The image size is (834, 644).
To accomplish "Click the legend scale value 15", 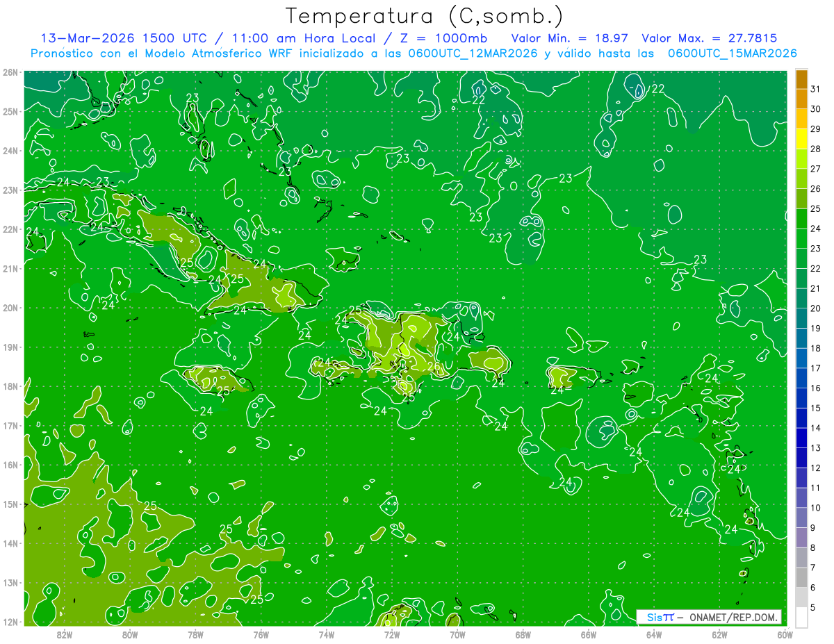I will pos(815,408).
